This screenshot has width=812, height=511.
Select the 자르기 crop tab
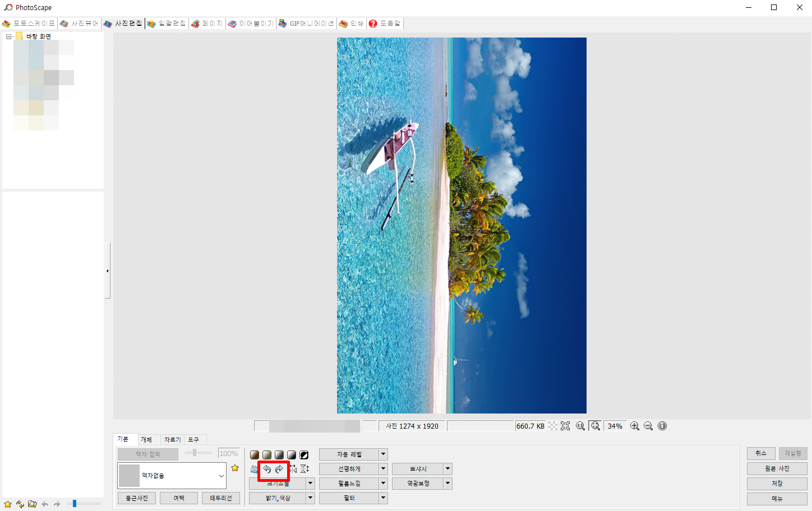[173, 440]
